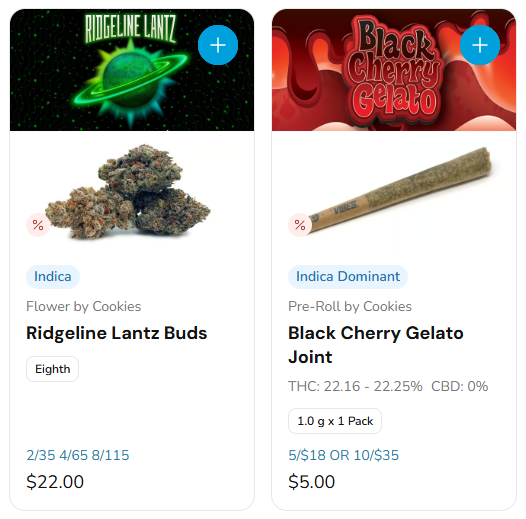Open Ridgeline Lantz Buds product title
526x519 pixels.
[117, 333]
